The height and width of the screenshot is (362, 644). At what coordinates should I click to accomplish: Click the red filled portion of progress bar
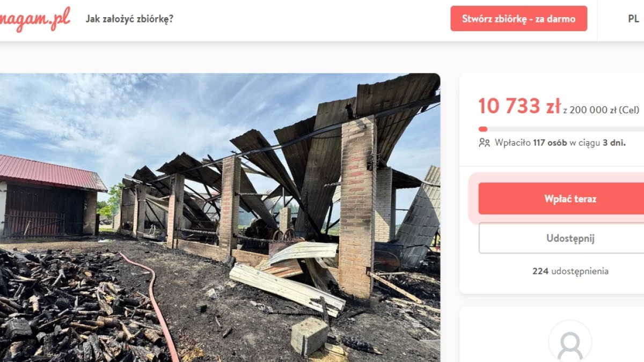483,129
